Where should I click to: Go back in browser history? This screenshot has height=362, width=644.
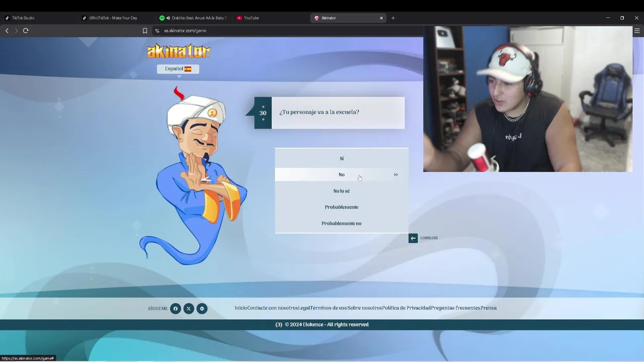point(7,31)
